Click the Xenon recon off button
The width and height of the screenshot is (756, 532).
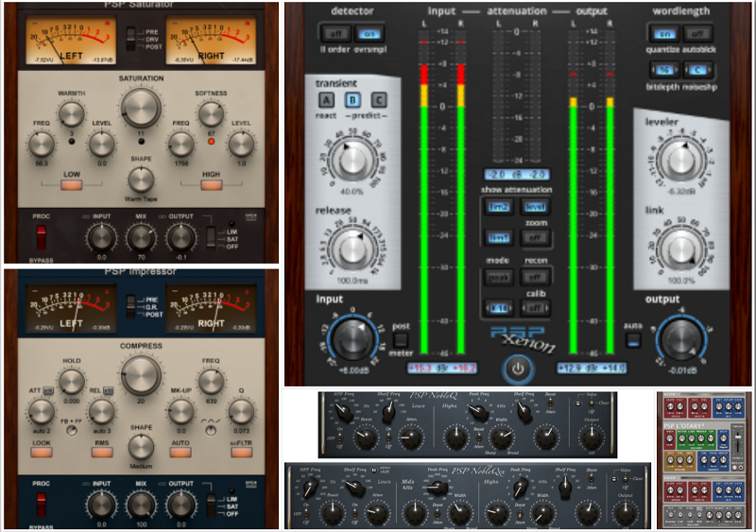click(x=535, y=277)
